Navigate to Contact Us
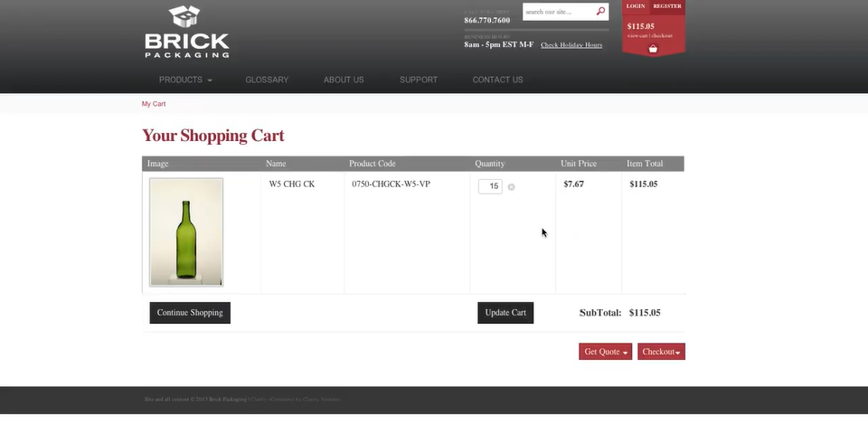868x425 pixels. (497, 80)
